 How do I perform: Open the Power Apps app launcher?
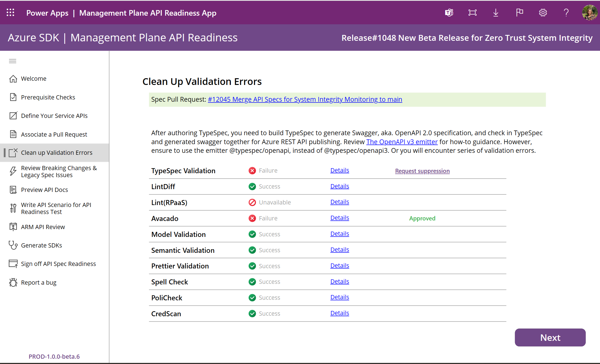(x=10, y=12)
